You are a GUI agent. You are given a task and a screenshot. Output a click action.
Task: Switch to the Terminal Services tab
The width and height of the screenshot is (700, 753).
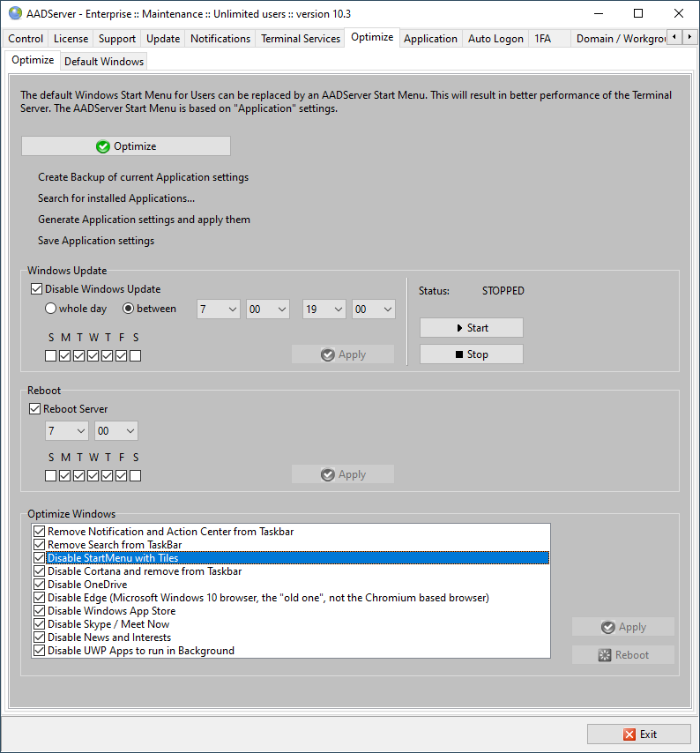click(x=300, y=39)
